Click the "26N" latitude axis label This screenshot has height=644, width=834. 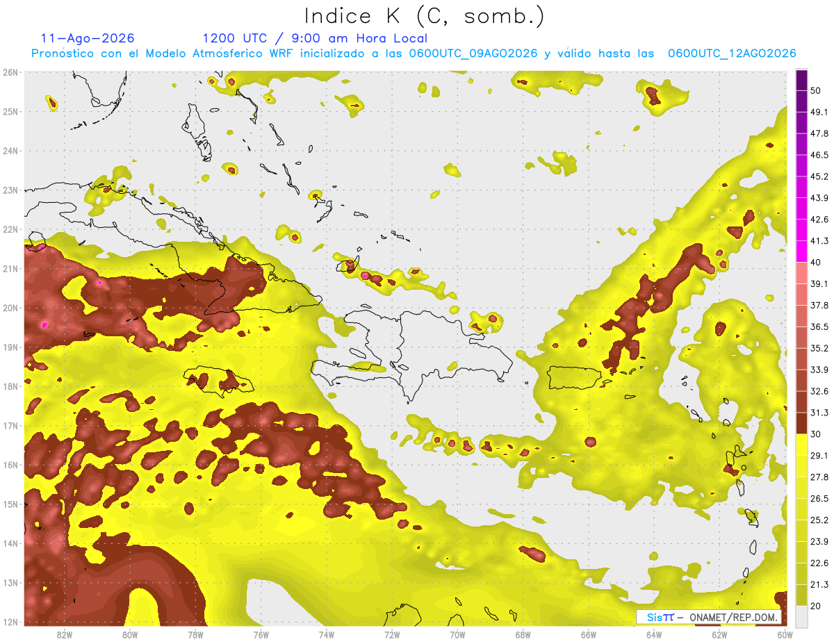pyautogui.click(x=10, y=72)
